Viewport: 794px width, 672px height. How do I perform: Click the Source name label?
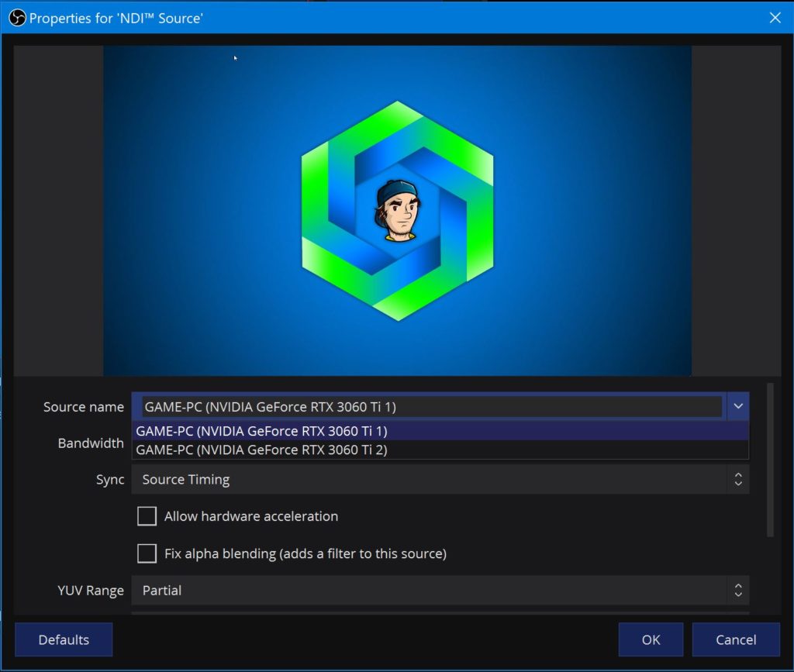pyautogui.click(x=83, y=406)
